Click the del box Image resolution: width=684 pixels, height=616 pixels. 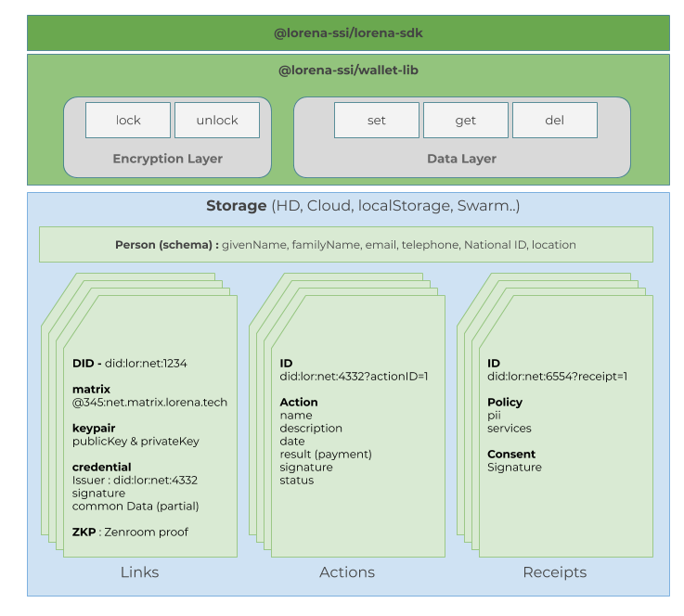(554, 121)
